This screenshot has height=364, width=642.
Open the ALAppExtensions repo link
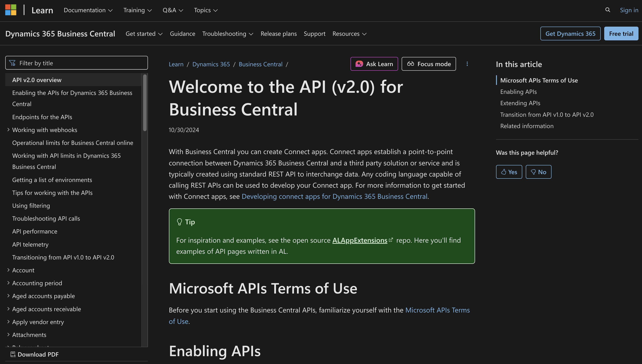(360, 240)
